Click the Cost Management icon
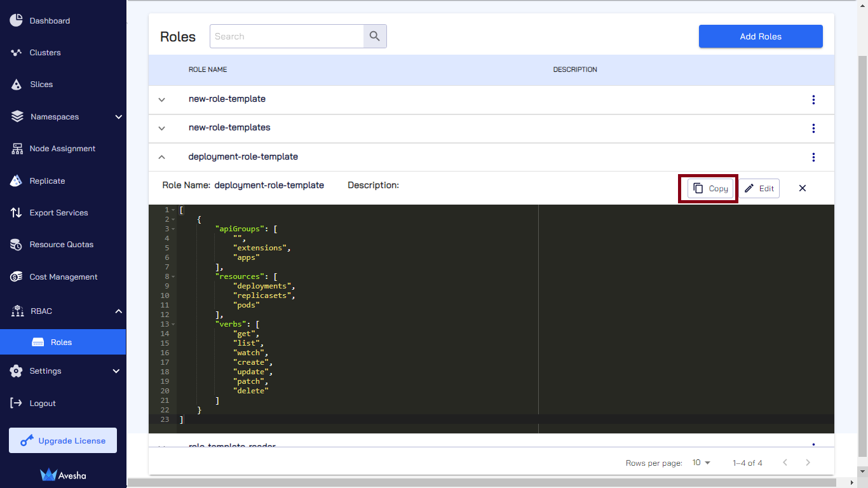This screenshot has height=488, width=868. (x=17, y=277)
